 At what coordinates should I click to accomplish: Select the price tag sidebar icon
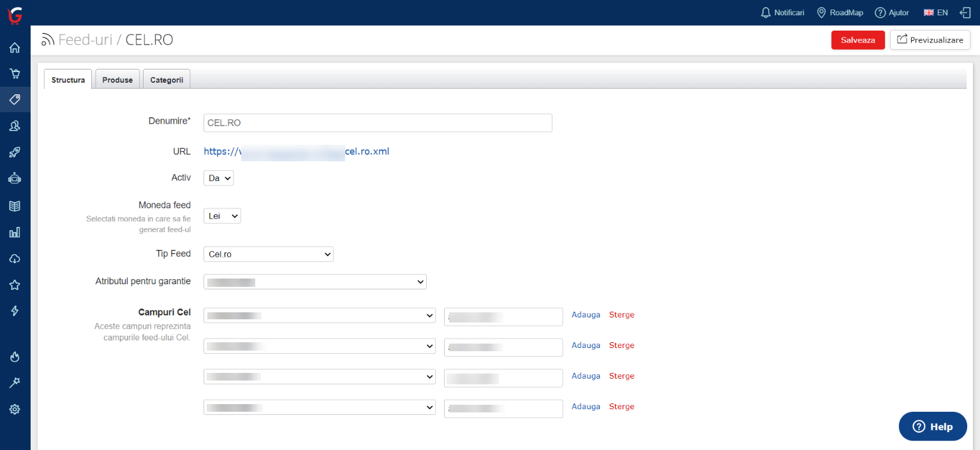[x=15, y=100]
